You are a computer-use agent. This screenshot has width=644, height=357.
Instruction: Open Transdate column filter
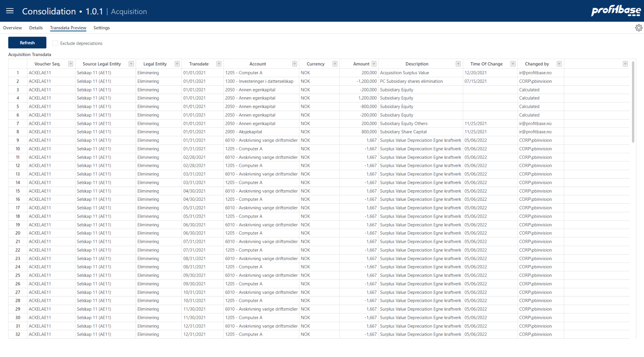tap(219, 64)
